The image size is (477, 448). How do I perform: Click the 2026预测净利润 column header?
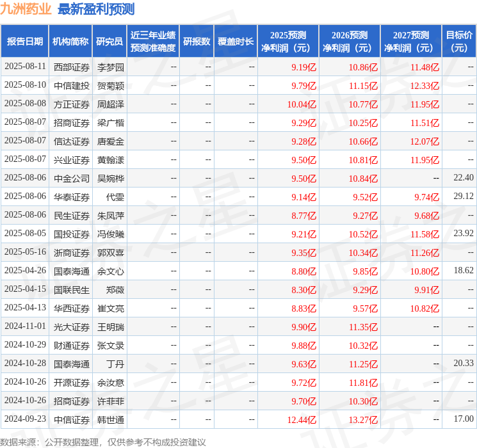350,42
